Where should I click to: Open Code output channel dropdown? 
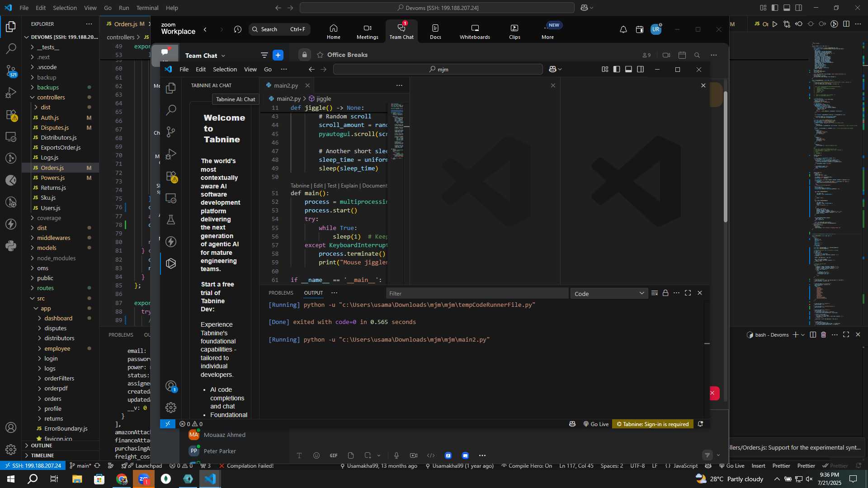pyautogui.click(x=609, y=294)
